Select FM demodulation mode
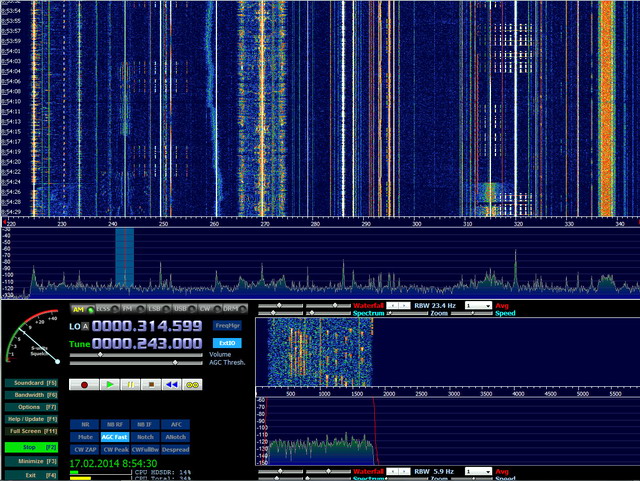 (133, 309)
